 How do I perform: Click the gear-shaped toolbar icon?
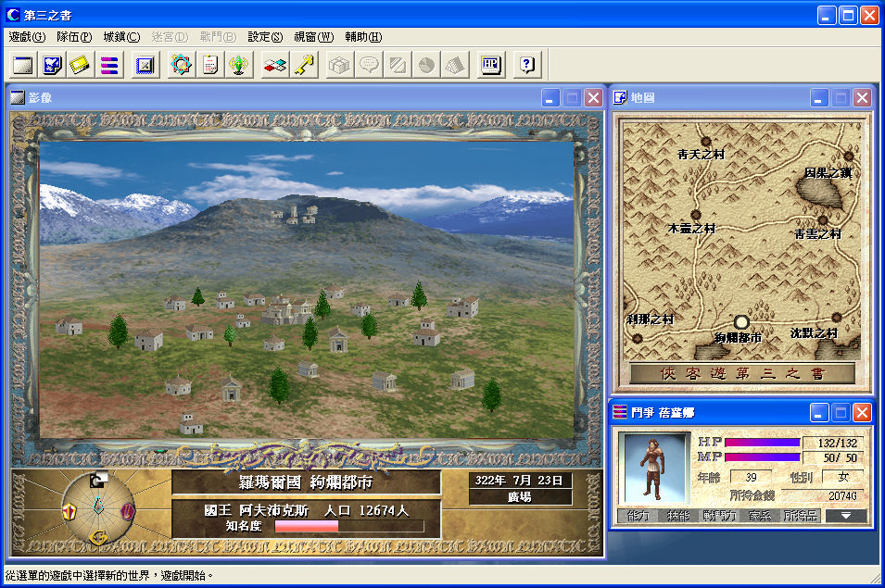coord(181,65)
